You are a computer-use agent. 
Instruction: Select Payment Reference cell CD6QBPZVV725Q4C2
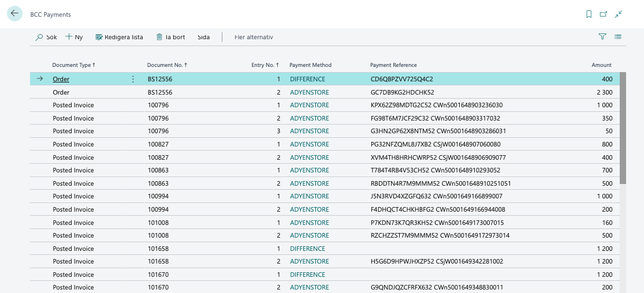coord(401,79)
